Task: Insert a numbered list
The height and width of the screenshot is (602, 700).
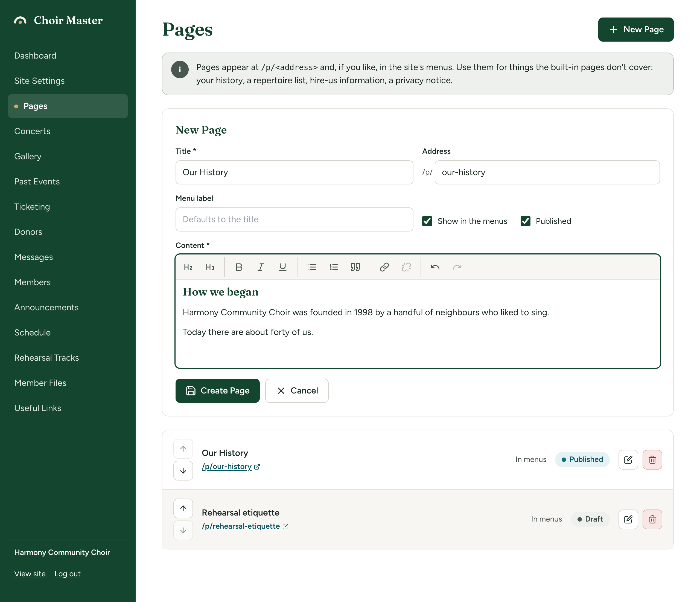Action: click(x=333, y=267)
